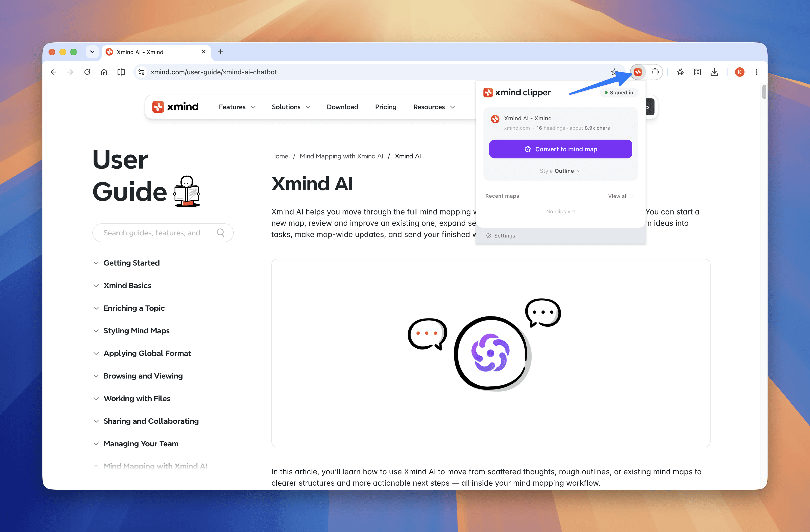Open the reading list icon
This screenshot has width=810, height=532.
pos(697,72)
